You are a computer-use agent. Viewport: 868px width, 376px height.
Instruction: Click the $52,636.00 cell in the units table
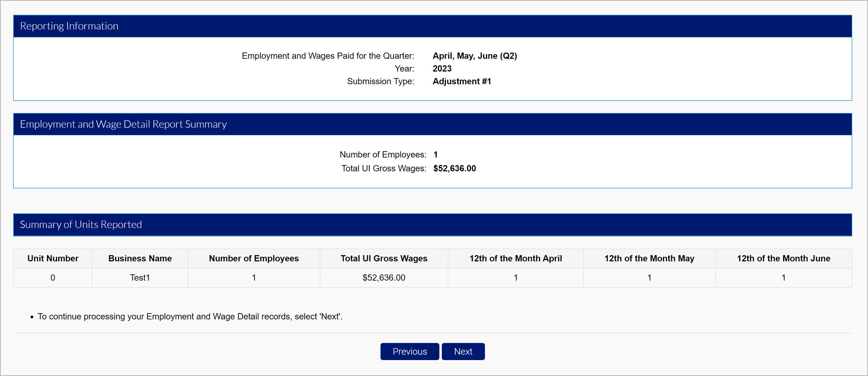[384, 278]
